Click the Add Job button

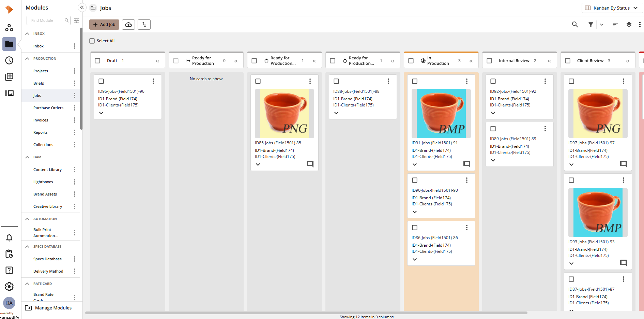point(104,25)
